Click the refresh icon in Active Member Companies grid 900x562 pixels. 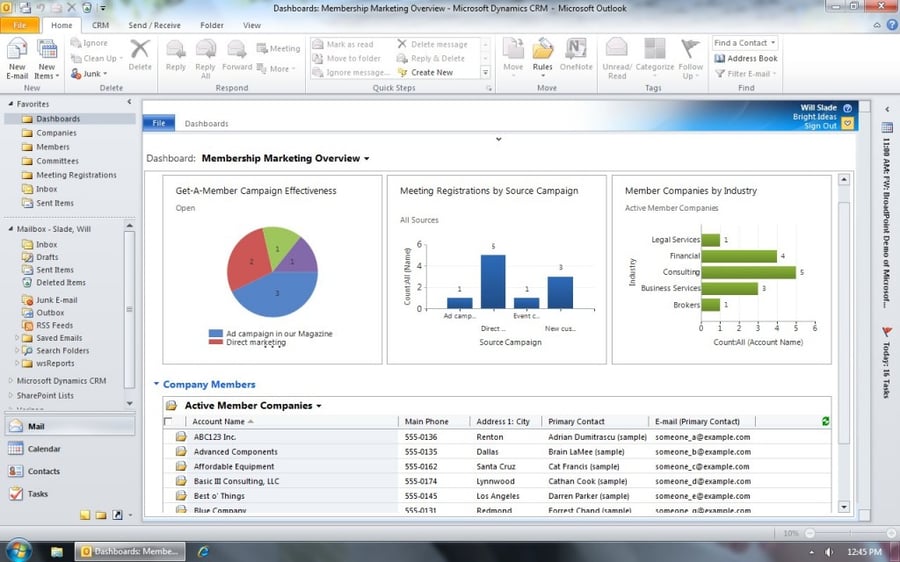[825, 421]
